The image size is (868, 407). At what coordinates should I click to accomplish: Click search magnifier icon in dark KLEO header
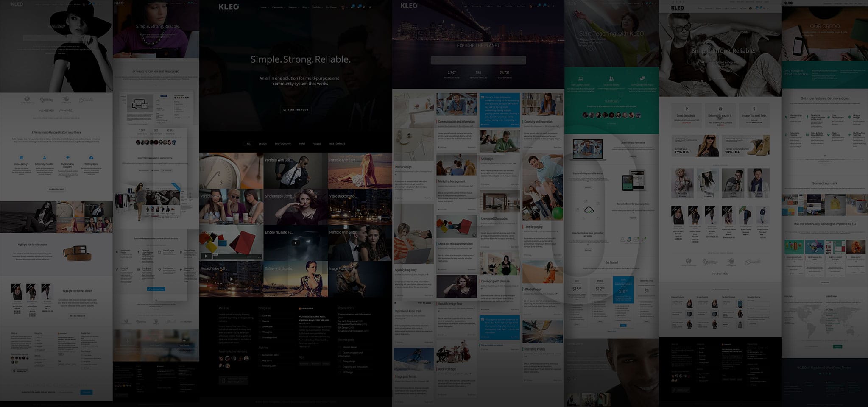[x=364, y=7]
